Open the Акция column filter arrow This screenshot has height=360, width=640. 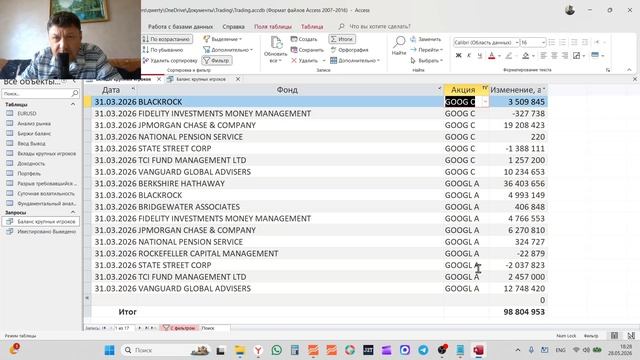(x=485, y=88)
